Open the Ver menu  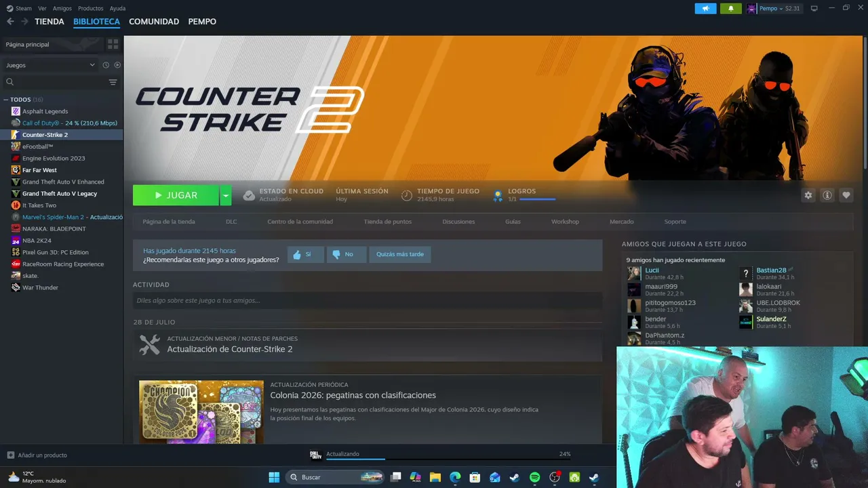(43, 9)
